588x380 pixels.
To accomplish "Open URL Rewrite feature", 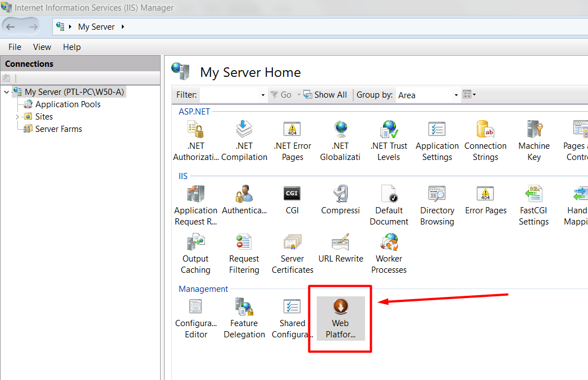I will point(340,248).
